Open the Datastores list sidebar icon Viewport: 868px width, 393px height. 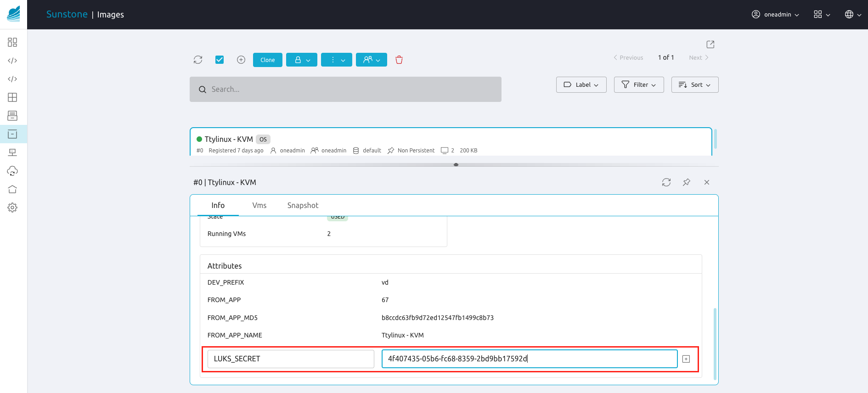[x=12, y=116]
